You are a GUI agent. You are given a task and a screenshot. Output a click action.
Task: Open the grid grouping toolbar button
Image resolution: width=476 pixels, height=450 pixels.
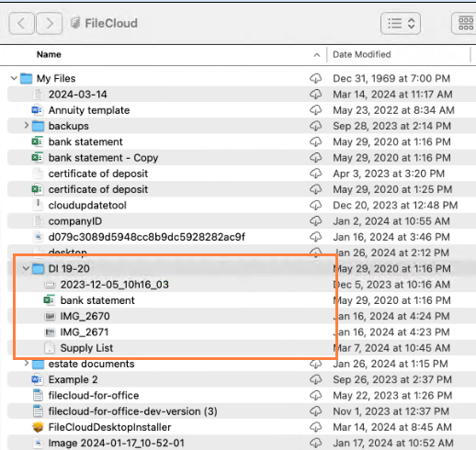[464, 23]
